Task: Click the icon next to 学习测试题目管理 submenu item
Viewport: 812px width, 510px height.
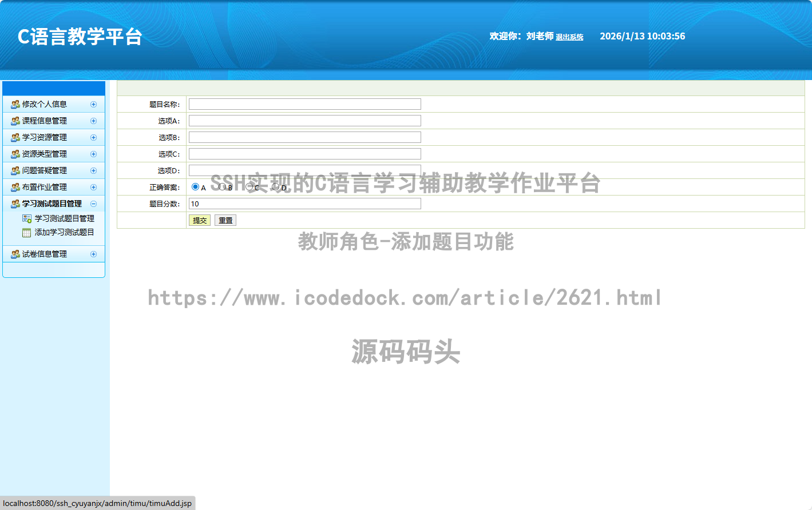Action: pos(27,218)
